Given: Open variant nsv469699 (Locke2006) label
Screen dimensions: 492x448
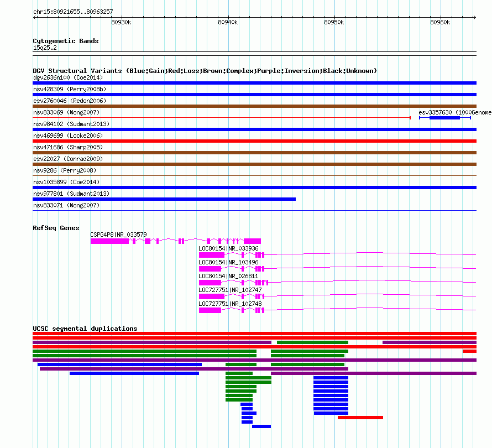Looking at the screenshot, I should (68, 136).
